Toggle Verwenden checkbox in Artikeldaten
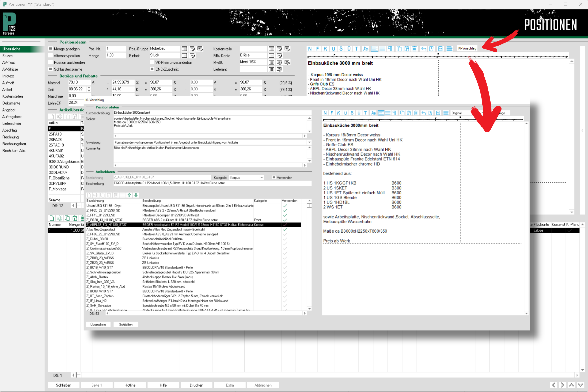Viewport: 588px width, 392px height. pyautogui.click(x=274, y=177)
